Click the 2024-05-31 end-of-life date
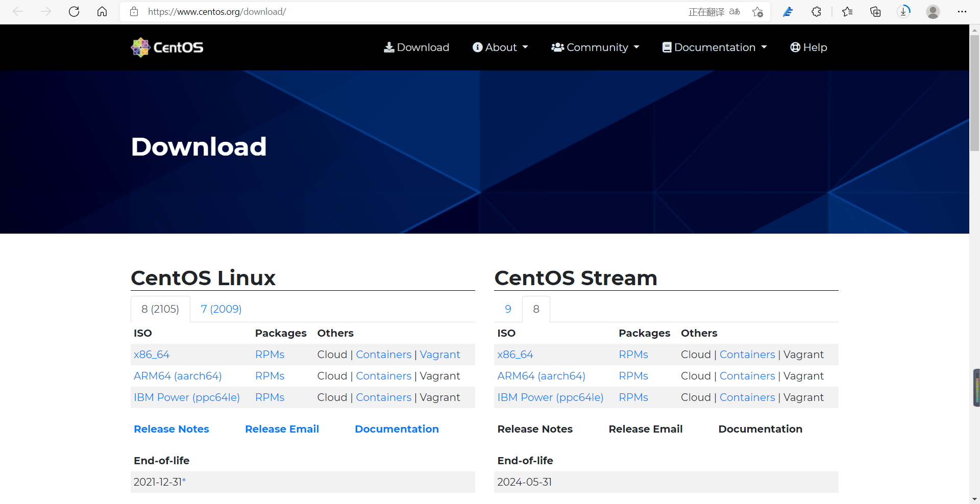Viewport: 980px width, 504px height. pyautogui.click(x=524, y=482)
